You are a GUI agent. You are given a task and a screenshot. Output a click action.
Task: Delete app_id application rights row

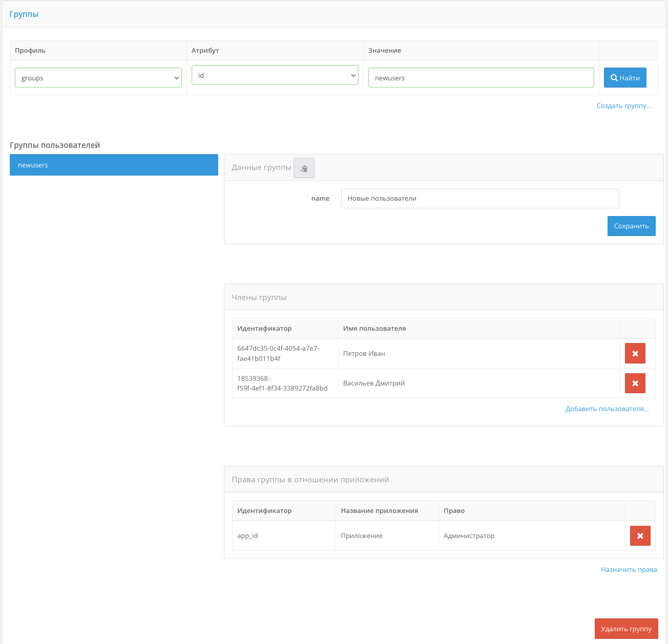[x=640, y=535]
